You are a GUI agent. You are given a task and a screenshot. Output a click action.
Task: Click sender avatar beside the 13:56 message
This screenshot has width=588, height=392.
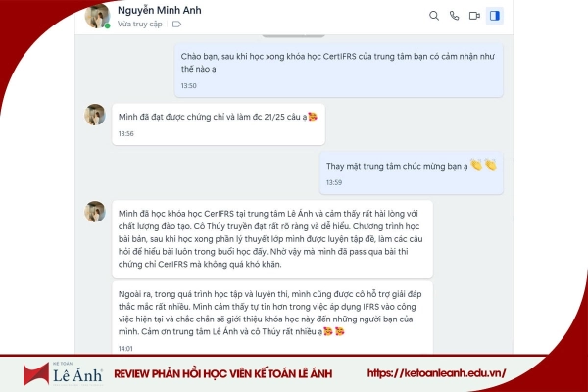95,115
